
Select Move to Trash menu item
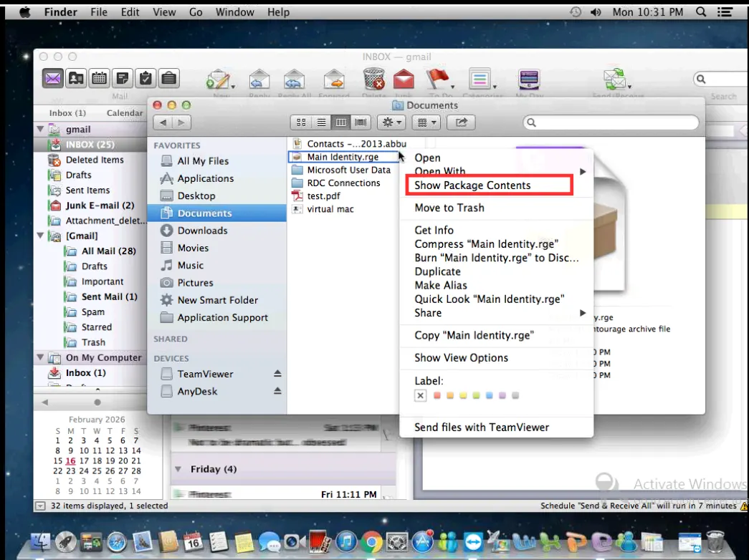tap(449, 208)
